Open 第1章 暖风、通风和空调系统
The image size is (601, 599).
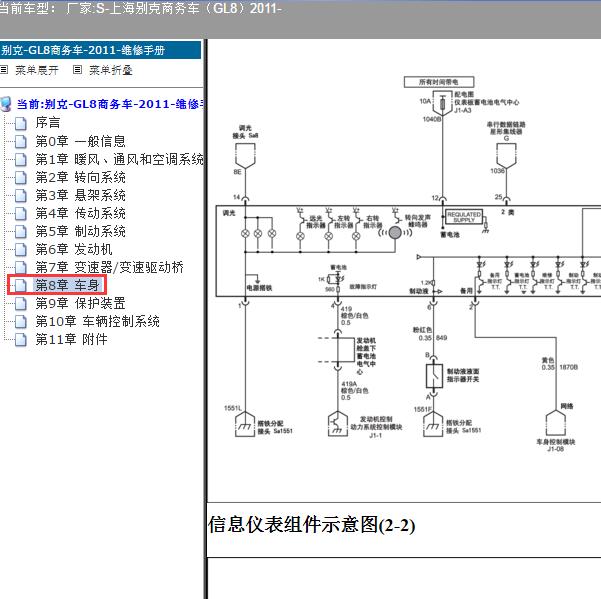pyautogui.click(x=120, y=159)
